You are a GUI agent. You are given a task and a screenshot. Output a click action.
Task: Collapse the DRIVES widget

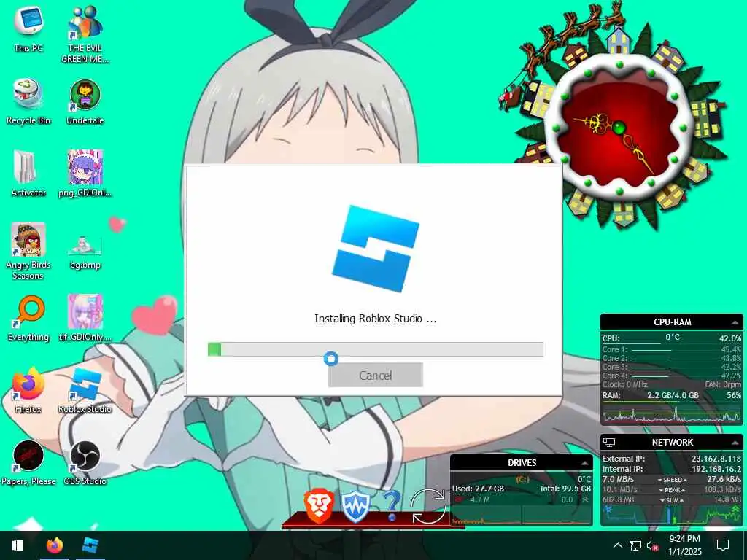coord(584,463)
